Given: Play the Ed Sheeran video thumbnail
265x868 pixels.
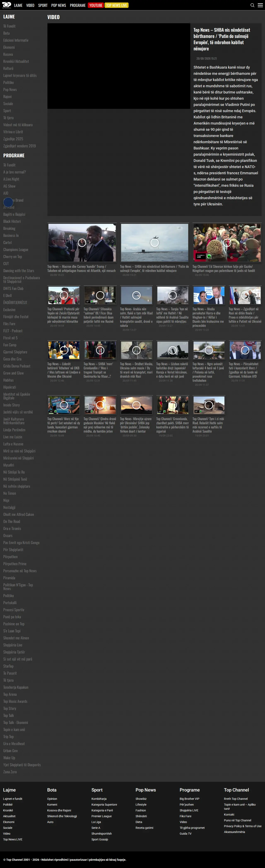Looking at the screenshot, I should [227, 243].
